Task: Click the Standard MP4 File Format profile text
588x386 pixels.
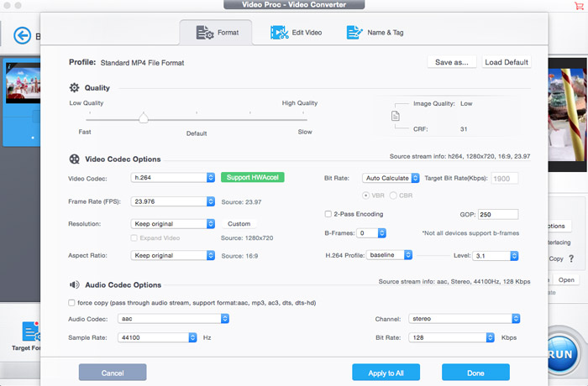Action: 142,63
